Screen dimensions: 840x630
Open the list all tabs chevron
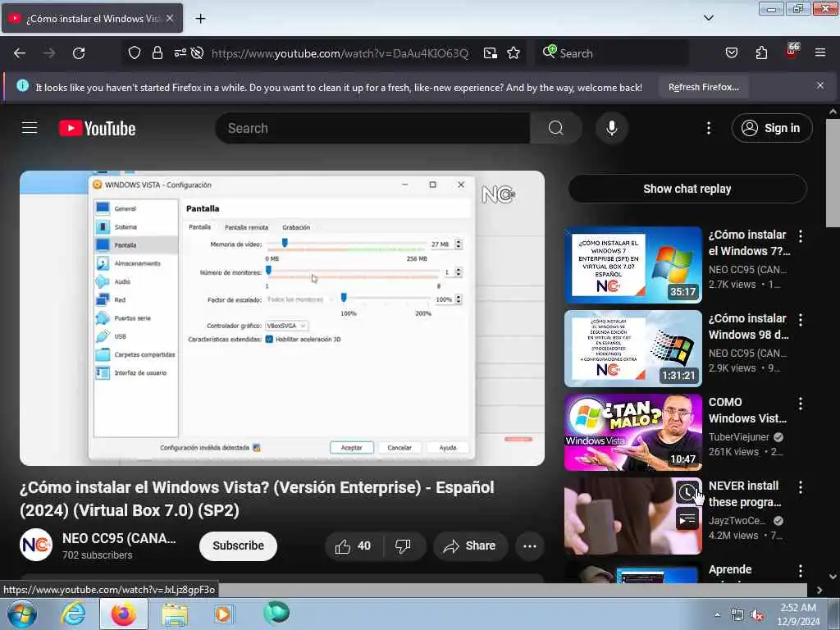[709, 18]
